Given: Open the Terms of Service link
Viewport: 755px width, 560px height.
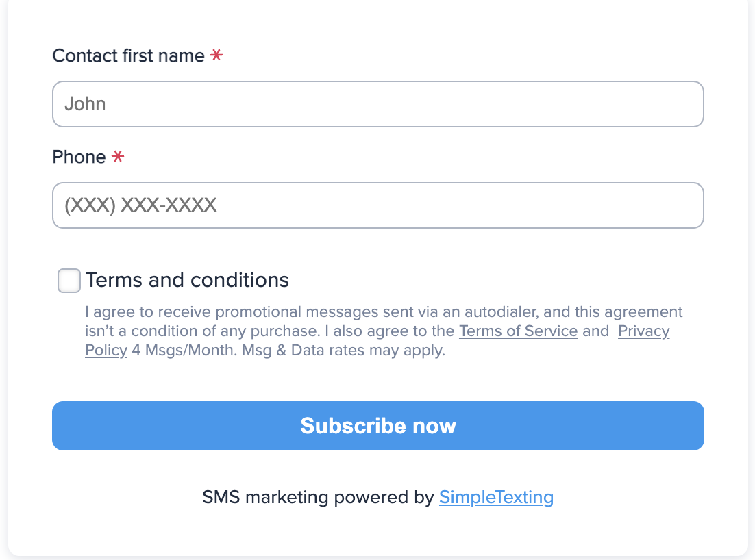Looking at the screenshot, I should click(x=518, y=331).
